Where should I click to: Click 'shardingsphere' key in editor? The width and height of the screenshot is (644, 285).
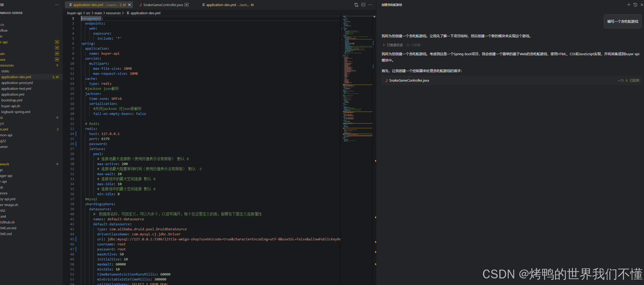99,204
